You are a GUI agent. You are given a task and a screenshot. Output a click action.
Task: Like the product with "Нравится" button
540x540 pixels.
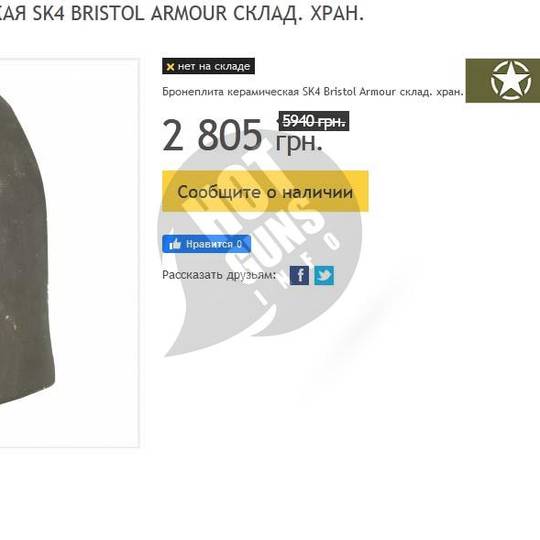(207, 244)
